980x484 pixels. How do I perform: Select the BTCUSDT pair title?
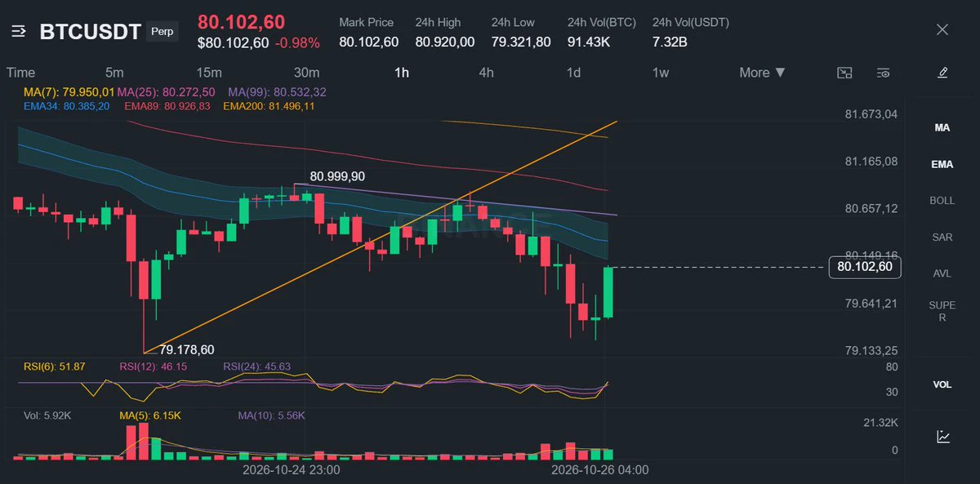90,32
